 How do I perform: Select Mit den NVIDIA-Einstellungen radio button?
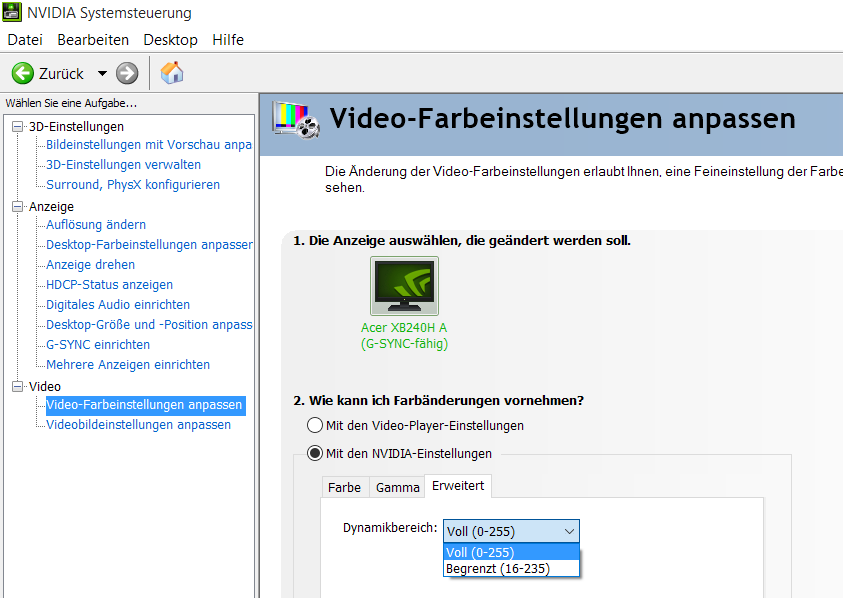[x=315, y=453]
